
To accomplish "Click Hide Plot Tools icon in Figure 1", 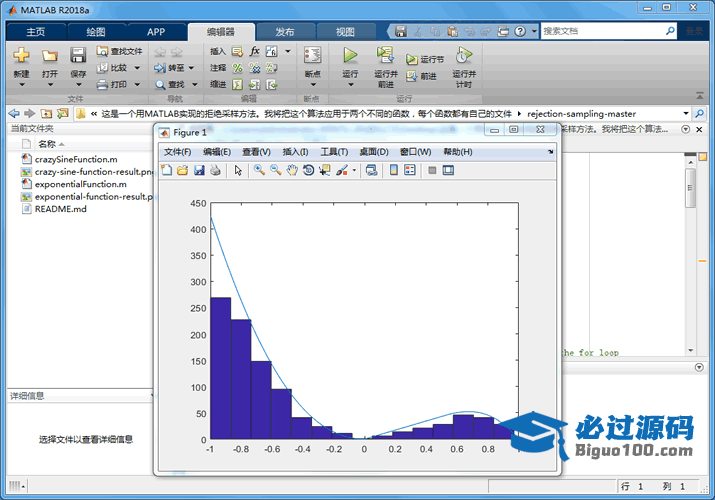I will (x=432, y=170).
